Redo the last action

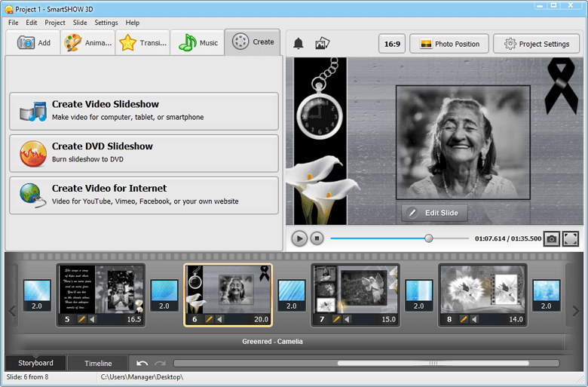[x=160, y=364]
